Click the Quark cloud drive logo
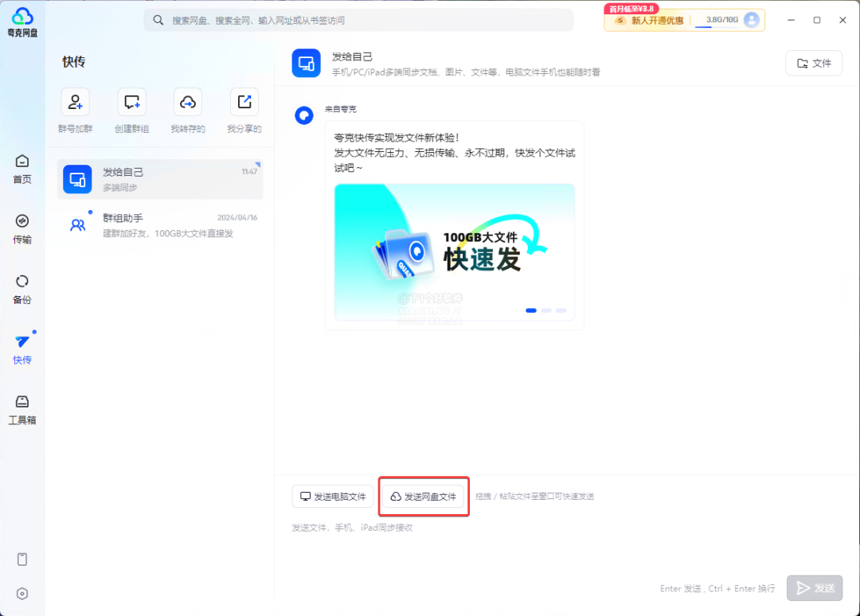Image resolution: width=860 pixels, height=616 pixels. pos(22,22)
